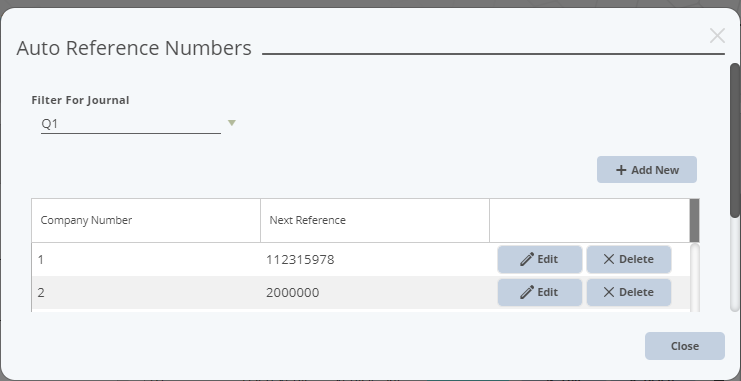This screenshot has height=381, width=741.
Task: Click the X icon in row 1 Delete
Action: (609, 259)
